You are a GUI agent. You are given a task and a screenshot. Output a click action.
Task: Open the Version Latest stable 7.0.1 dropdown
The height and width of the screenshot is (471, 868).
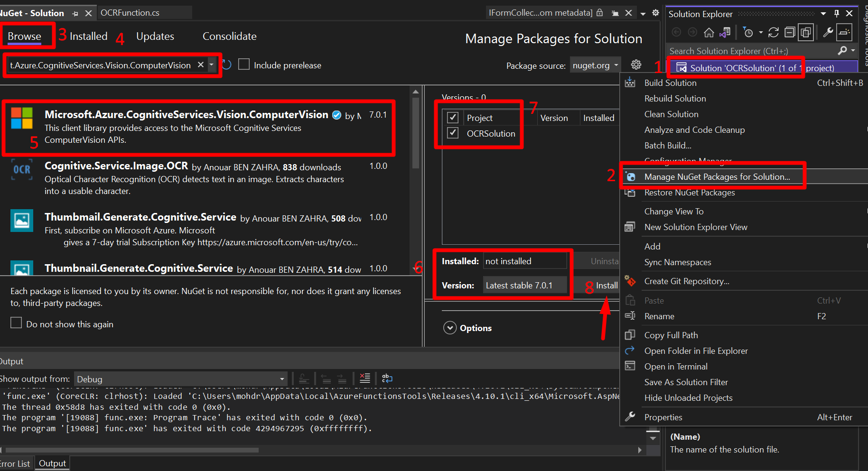click(525, 285)
